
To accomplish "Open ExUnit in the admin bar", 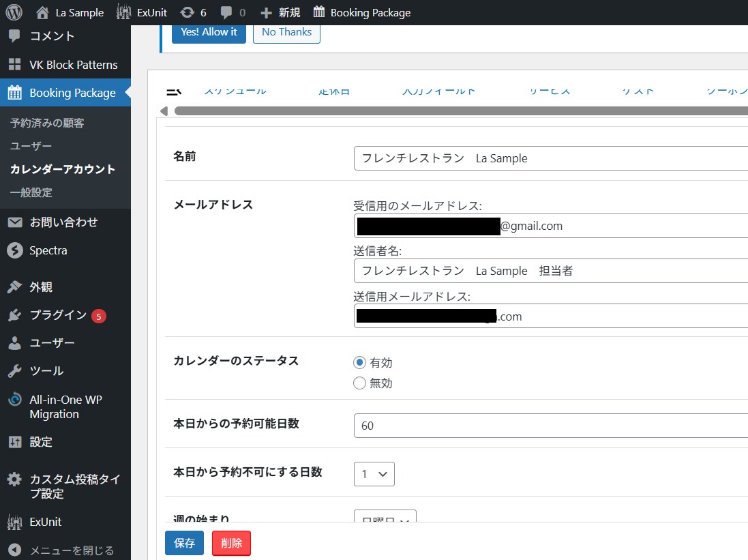I will pos(142,12).
